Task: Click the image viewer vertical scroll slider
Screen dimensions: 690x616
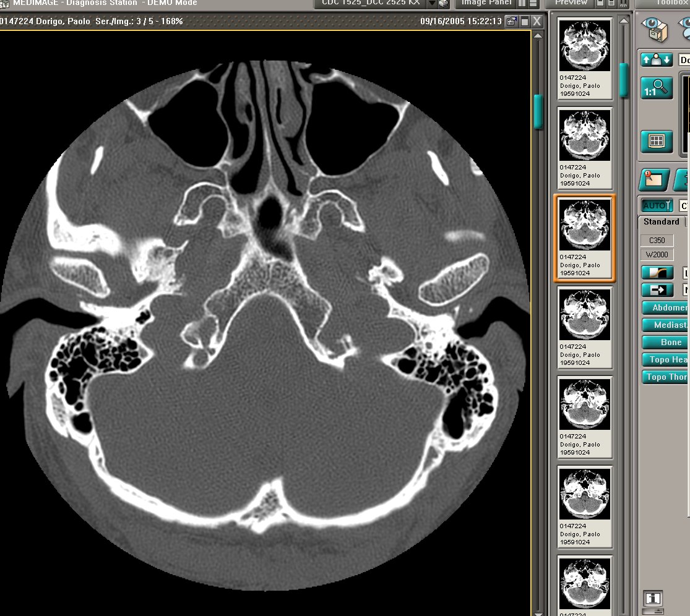Action: 538,111
